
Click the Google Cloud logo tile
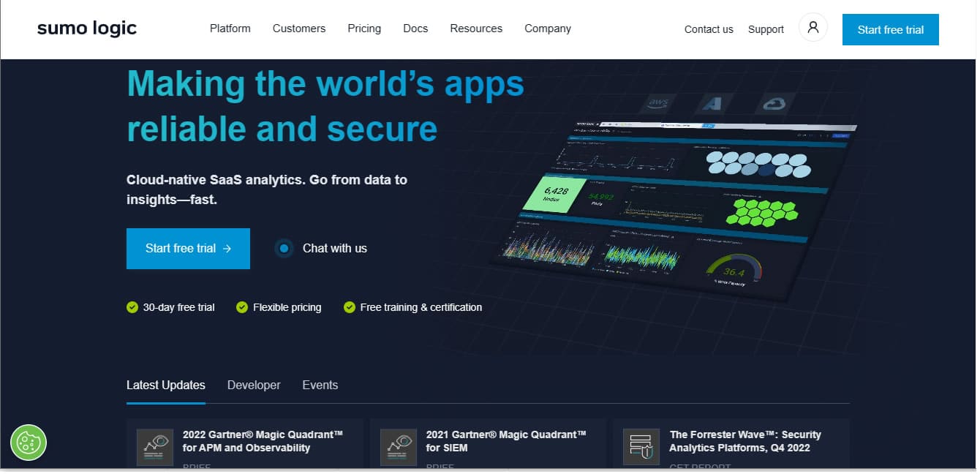pyautogui.click(x=773, y=103)
